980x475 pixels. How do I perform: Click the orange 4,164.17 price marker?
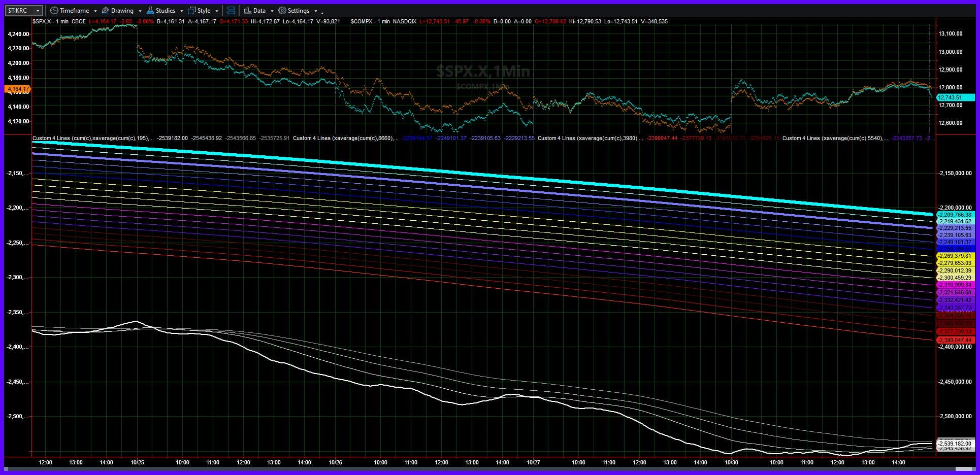(x=18, y=89)
